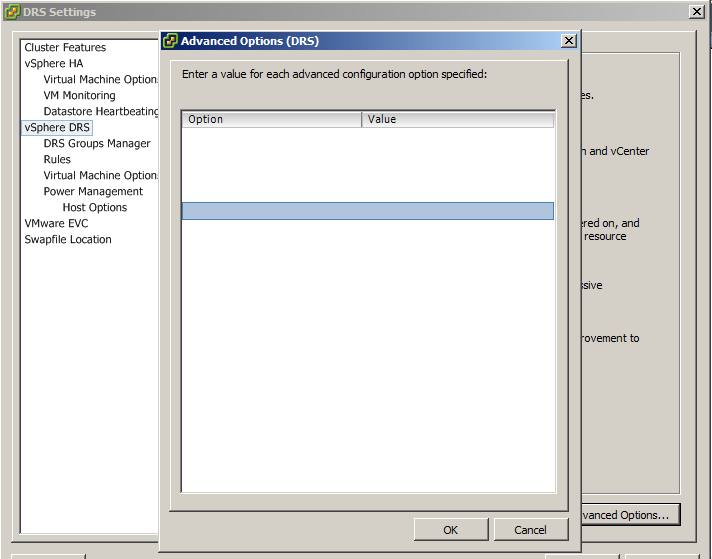This screenshot has height=559, width=712.
Task: Select vSphere HA in the tree
Action: (54, 63)
